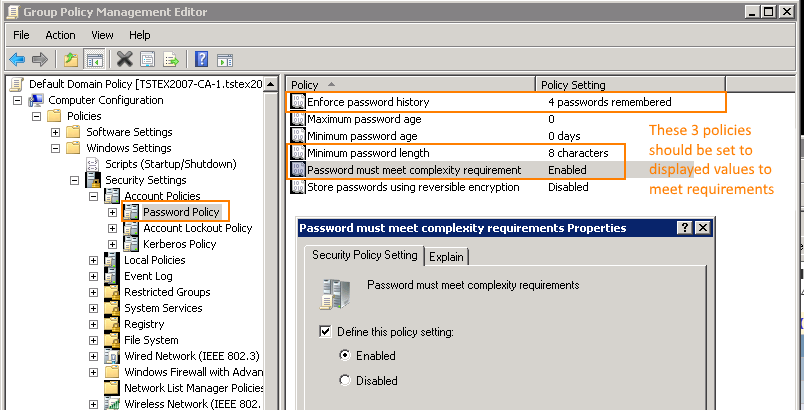Open the Action menu

click(x=60, y=35)
